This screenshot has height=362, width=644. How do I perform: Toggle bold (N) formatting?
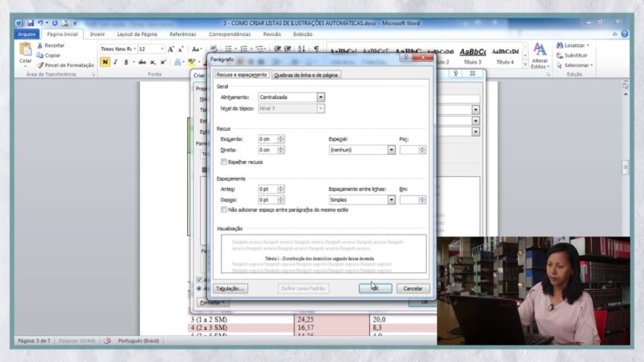[x=105, y=62]
